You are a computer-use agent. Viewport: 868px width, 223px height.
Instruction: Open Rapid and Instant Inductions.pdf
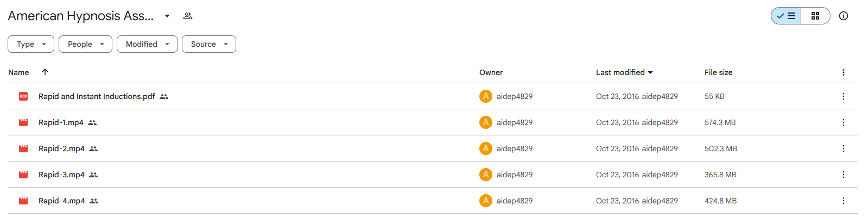click(97, 96)
